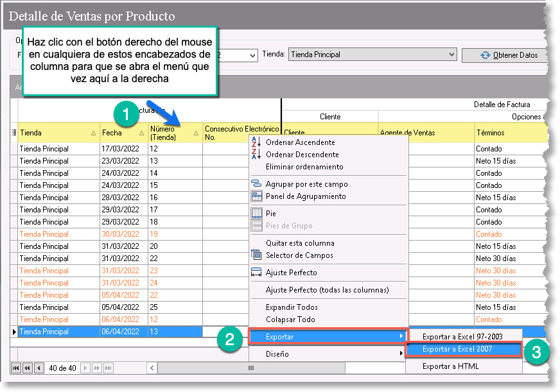Choose Ordenar Ascendente from the menu
This screenshot has width=560, height=392.
[329, 142]
